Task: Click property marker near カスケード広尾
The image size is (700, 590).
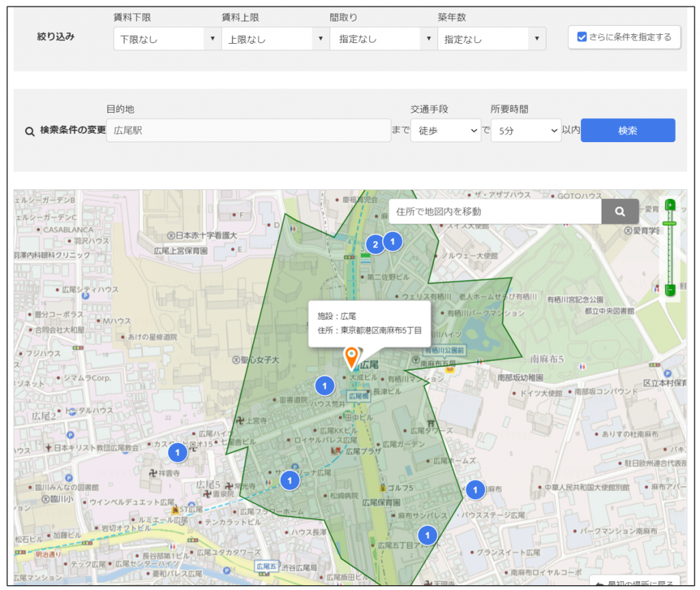Action: coord(178,453)
